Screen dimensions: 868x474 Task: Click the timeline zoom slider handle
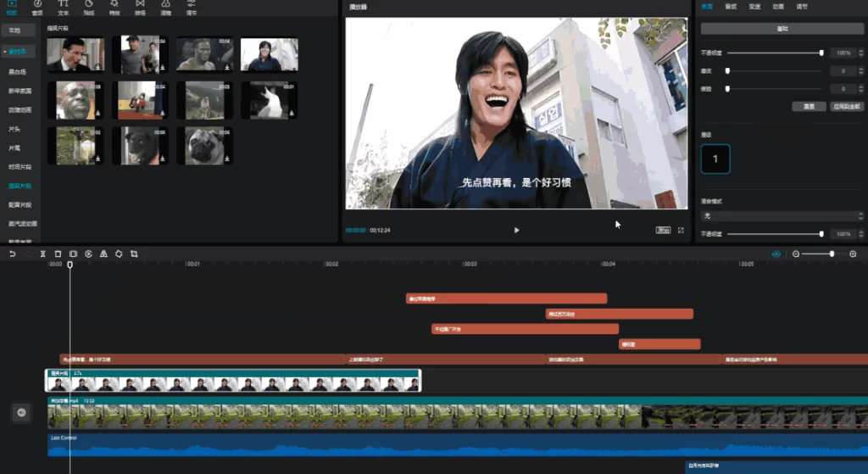pyautogui.click(x=832, y=254)
